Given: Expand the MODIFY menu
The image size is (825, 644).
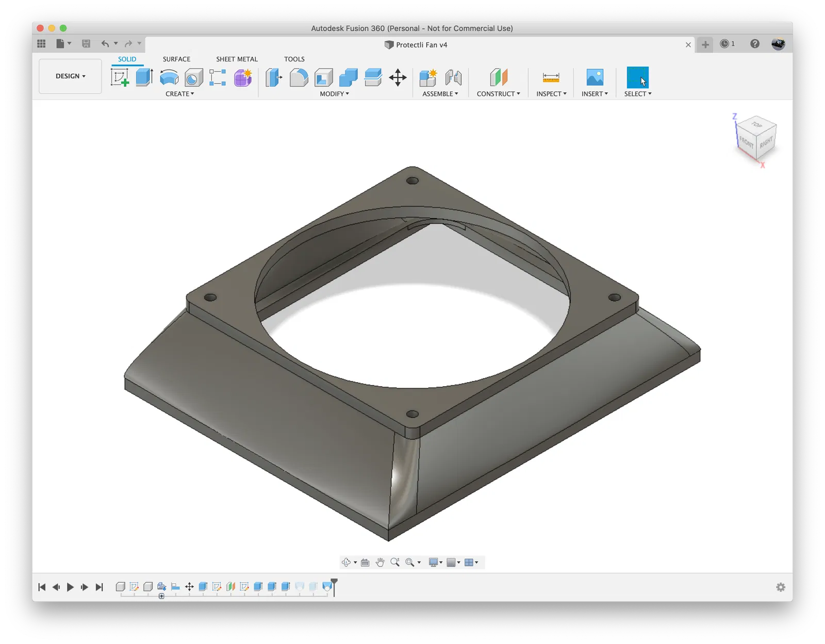Looking at the screenshot, I should coord(334,94).
